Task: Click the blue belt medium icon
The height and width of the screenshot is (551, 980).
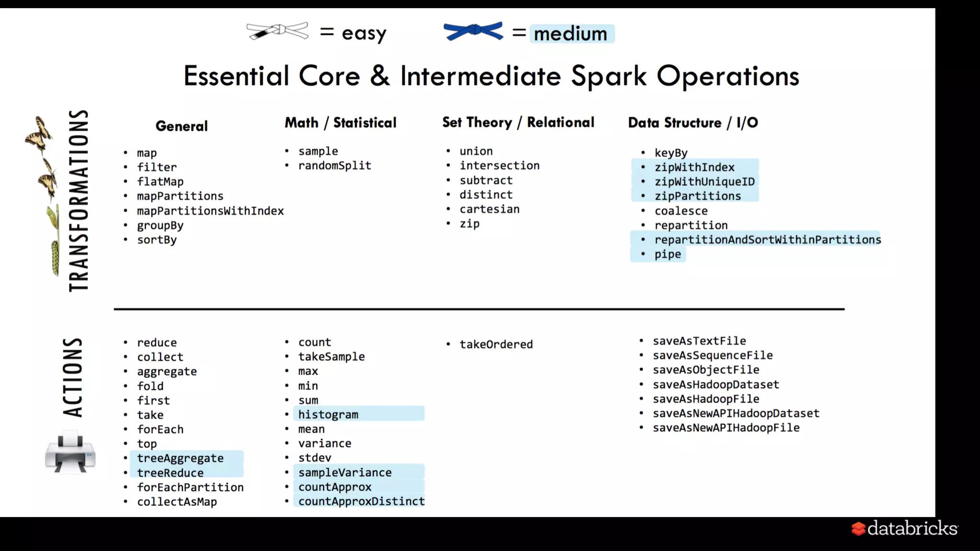Action: (x=473, y=31)
